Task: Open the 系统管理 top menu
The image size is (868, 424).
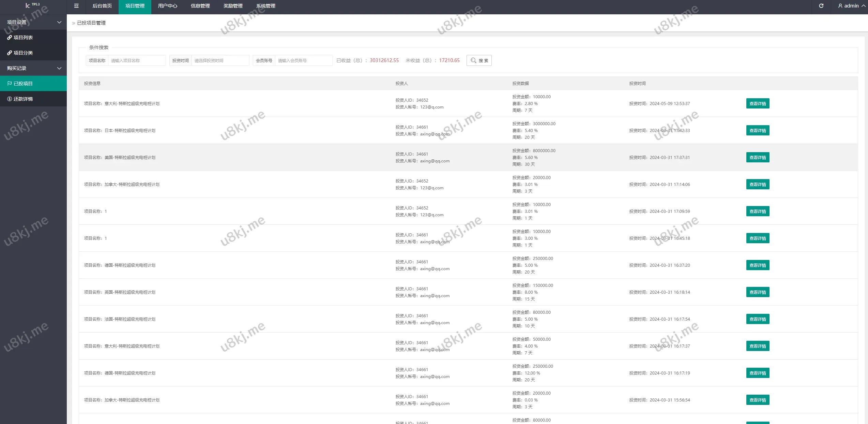Action: click(265, 6)
